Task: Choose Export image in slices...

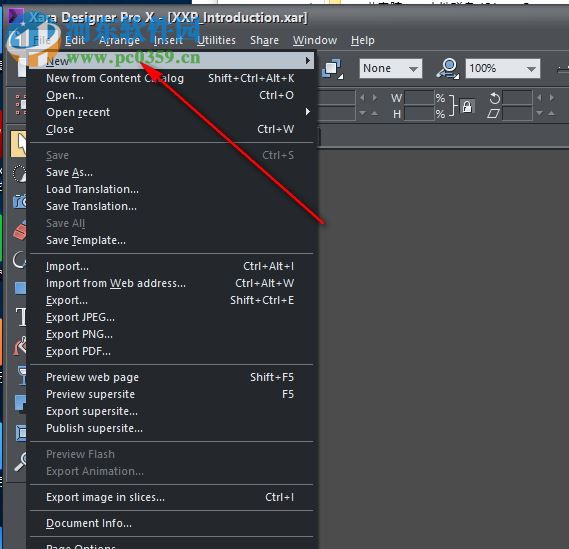Action: (171, 497)
